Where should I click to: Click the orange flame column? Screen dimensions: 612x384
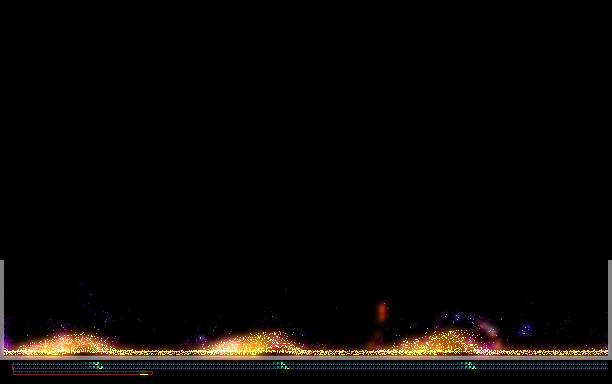[382, 312]
